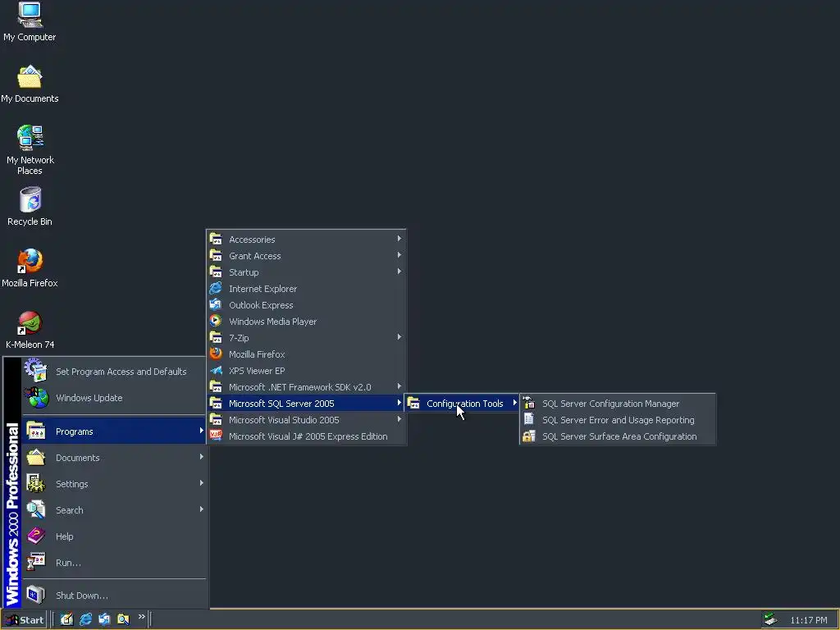This screenshot has width=840, height=630.
Task: Click the Programs Start menu entry
Action: point(114,431)
